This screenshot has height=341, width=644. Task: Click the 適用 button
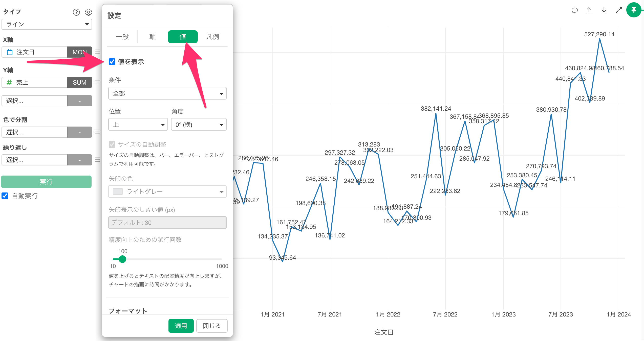[181, 326]
